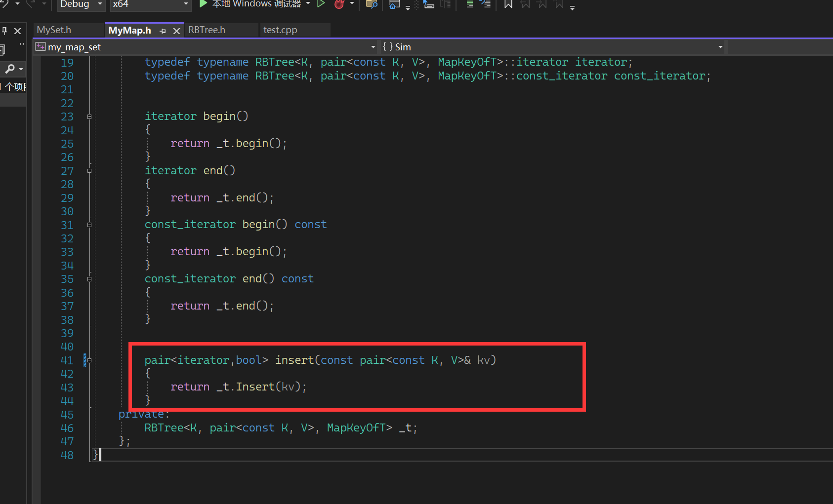Click the undo arrow icon in the toolbar
The image size is (833, 504).
3,3
